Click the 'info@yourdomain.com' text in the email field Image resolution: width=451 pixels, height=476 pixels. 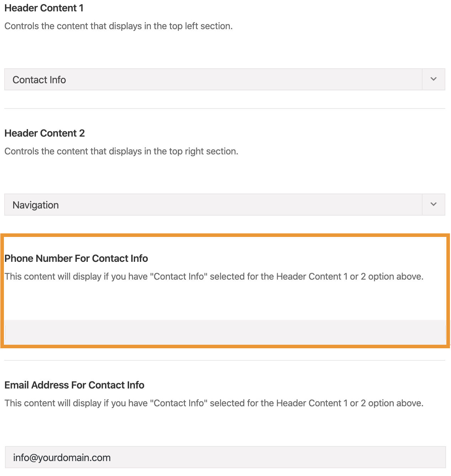[x=62, y=458]
